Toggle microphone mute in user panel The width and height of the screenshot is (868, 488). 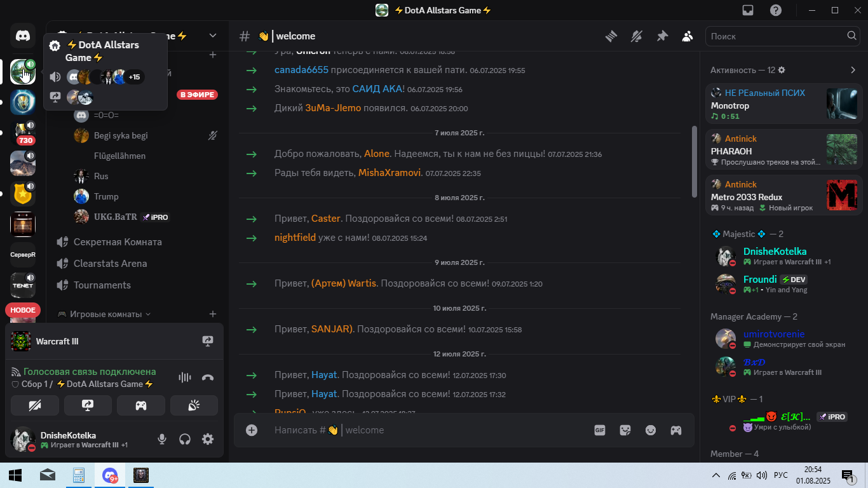click(162, 439)
